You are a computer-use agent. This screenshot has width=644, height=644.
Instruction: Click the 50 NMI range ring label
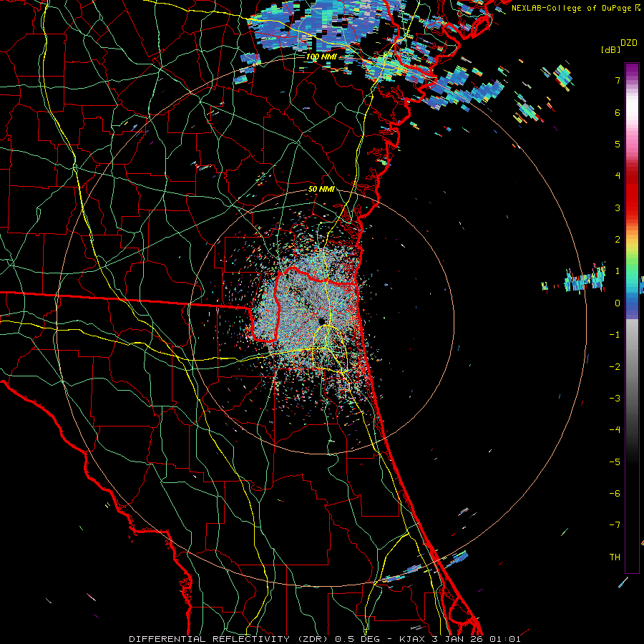coord(321,189)
